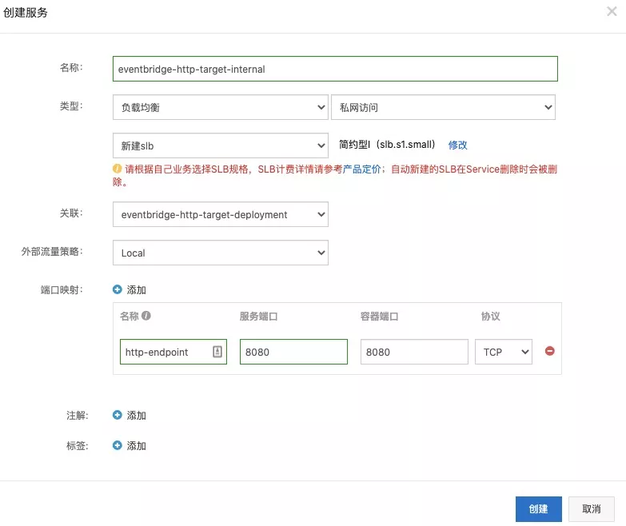This screenshot has height=526, width=626.
Task: Click plus icon to add 标签
Action: coord(117,445)
